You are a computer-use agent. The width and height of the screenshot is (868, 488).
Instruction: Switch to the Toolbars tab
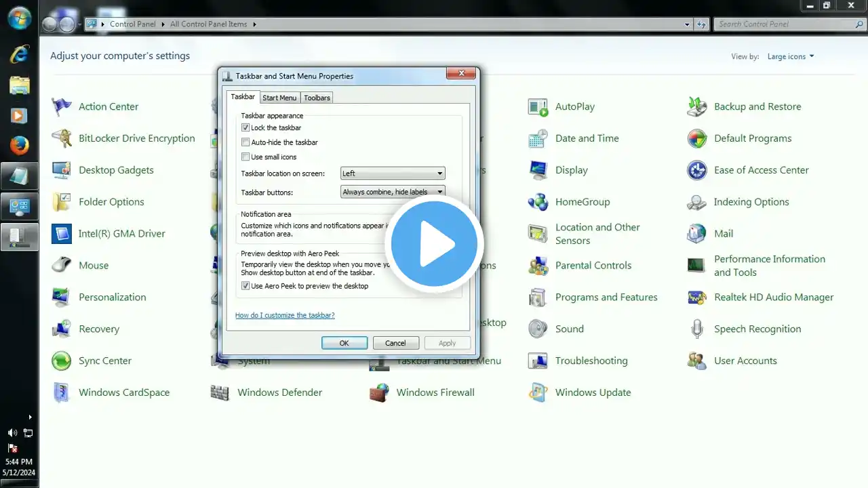[x=317, y=98]
